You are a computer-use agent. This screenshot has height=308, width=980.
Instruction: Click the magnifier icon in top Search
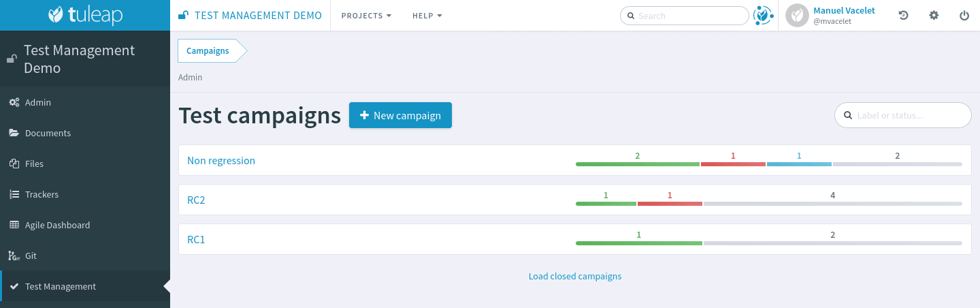(x=631, y=16)
